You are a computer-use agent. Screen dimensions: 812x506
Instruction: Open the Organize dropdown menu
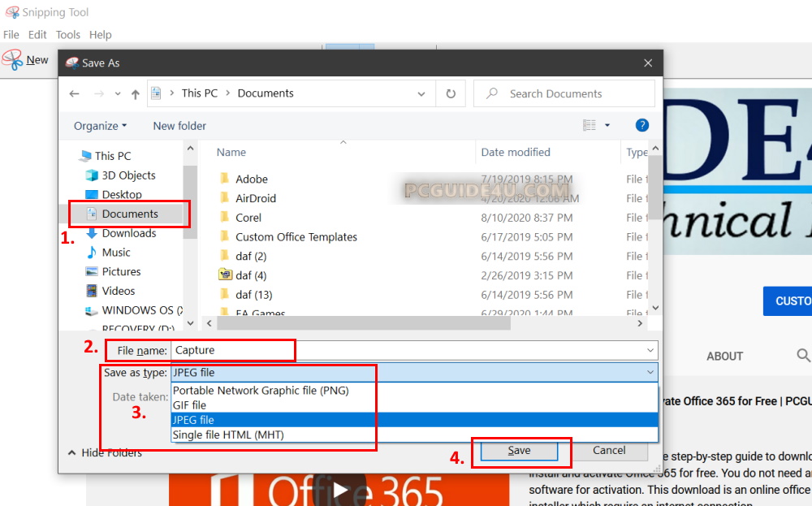click(100, 126)
